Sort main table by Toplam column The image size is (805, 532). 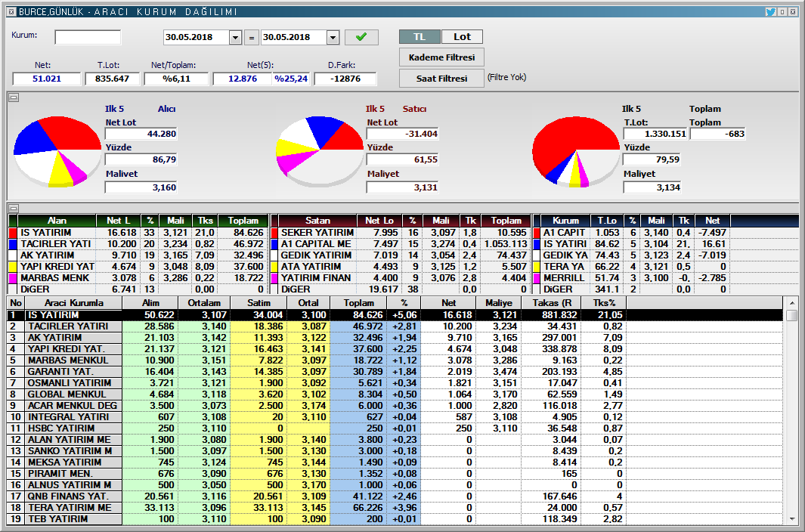tap(358, 303)
